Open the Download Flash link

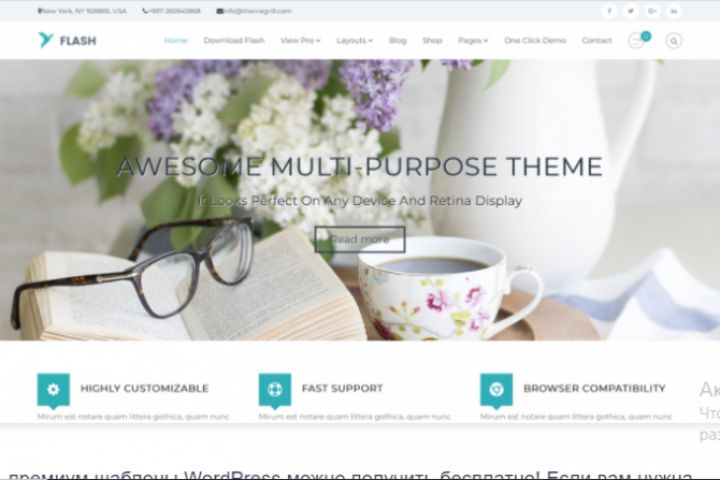(234, 40)
